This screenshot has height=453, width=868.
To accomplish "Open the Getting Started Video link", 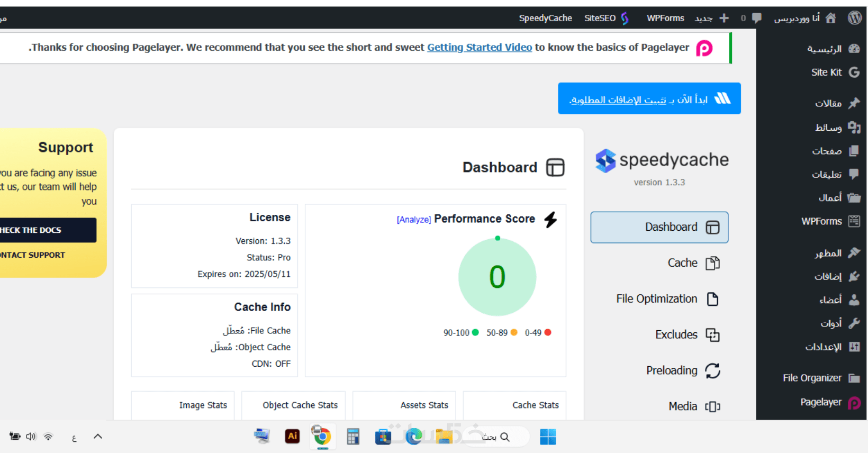I will [x=480, y=47].
